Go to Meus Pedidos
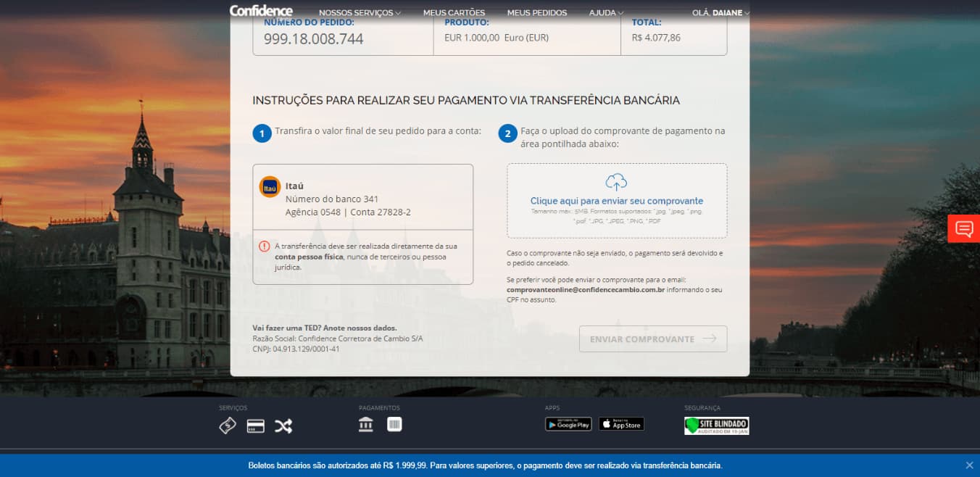 536,12
